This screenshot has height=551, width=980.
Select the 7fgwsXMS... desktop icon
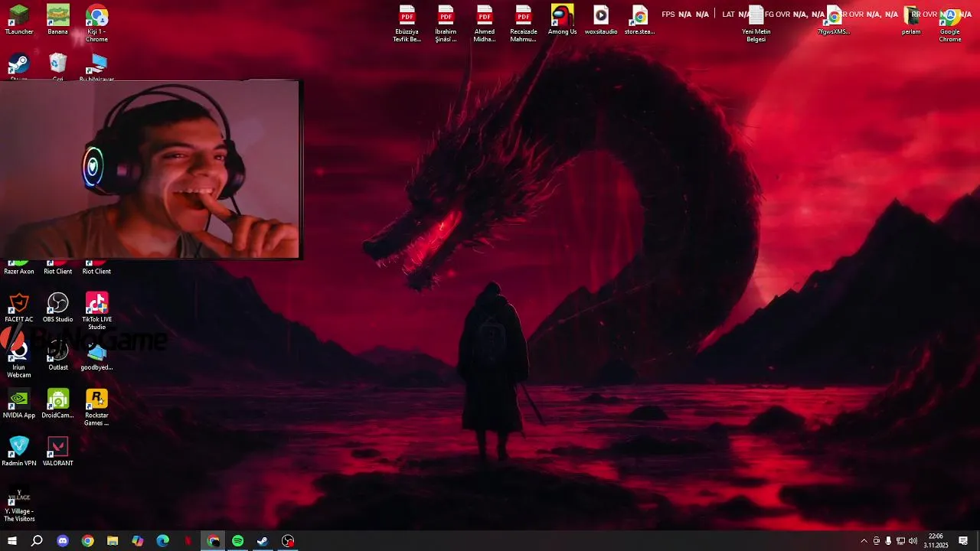click(834, 20)
